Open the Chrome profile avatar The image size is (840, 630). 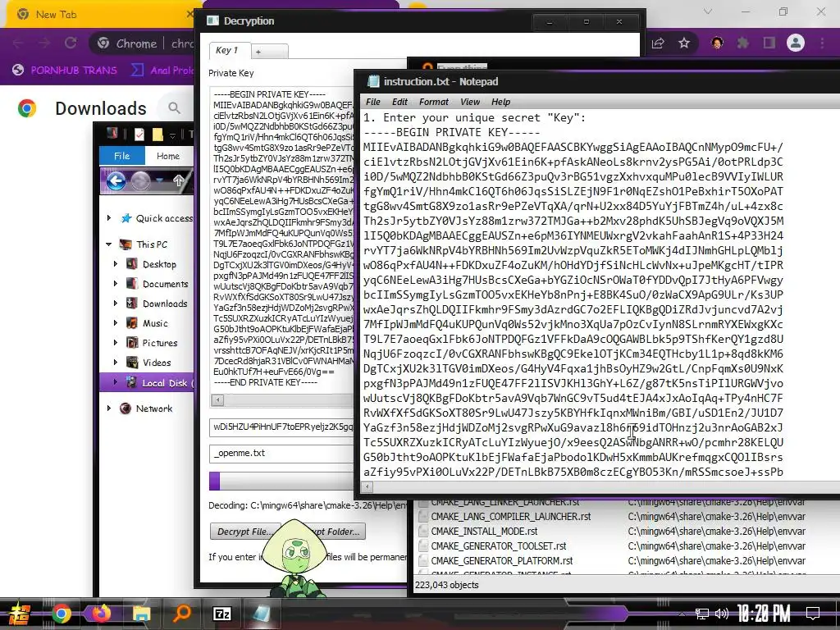(796, 43)
